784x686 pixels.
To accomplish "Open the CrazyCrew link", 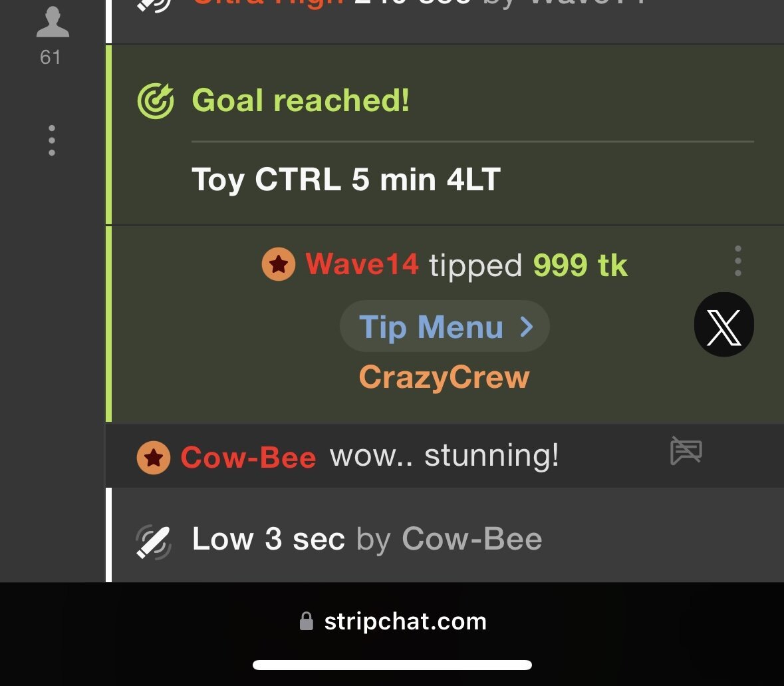I will 444,377.
